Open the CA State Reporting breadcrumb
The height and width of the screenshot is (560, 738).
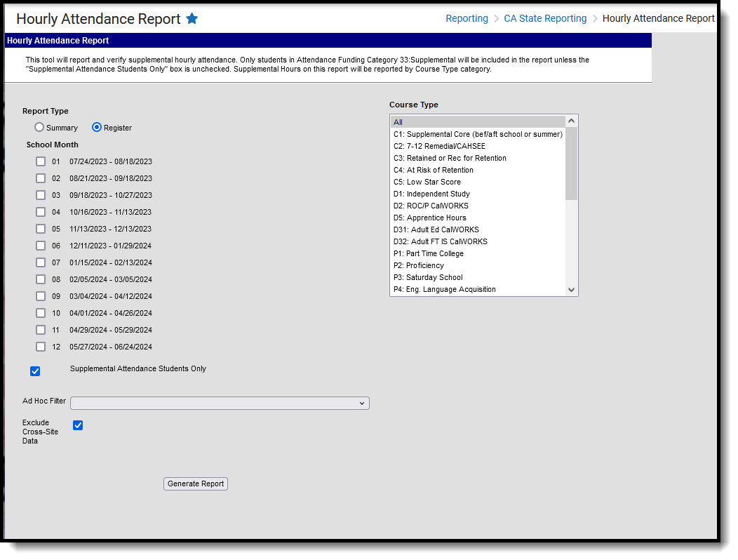(x=545, y=18)
